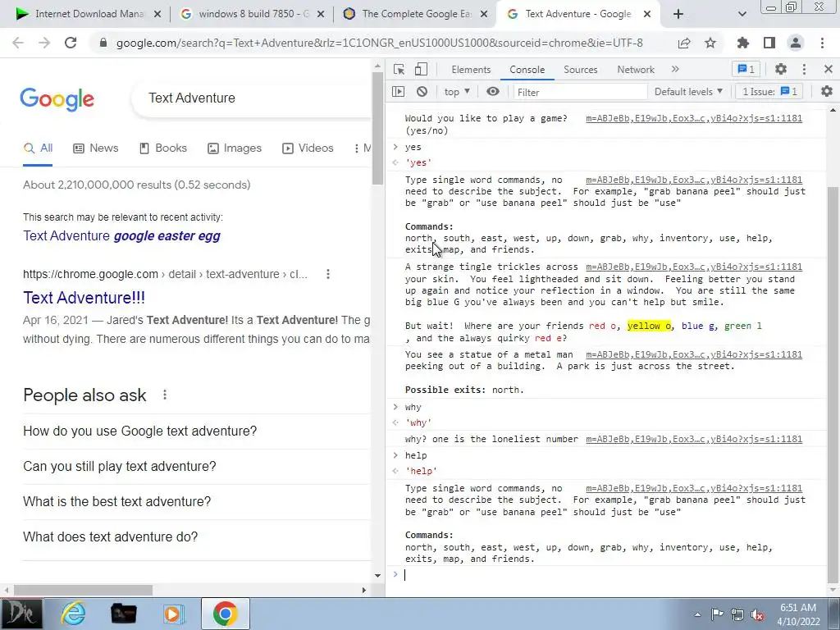Close the DevTools panel
The width and height of the screenshot is (840, 630).
829,69
